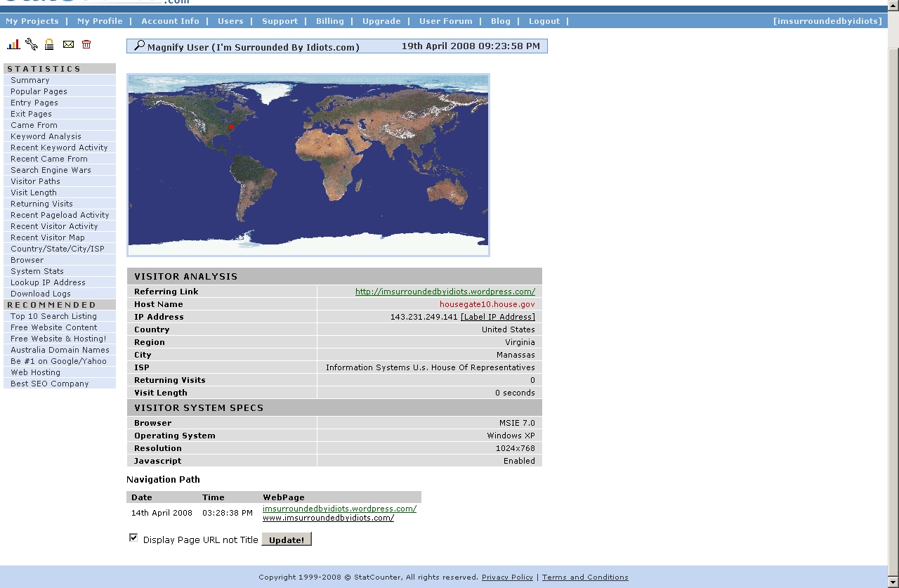Go to Billing
The image size is (899, 588).
point(330,21)
